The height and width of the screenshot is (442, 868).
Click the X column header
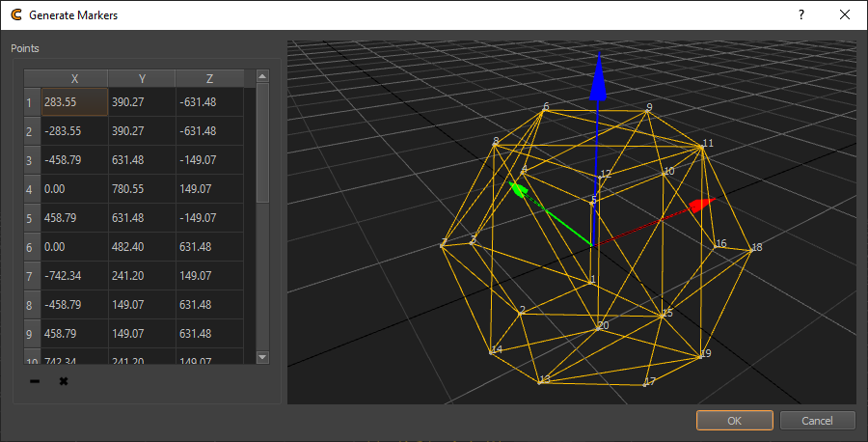[x=74, y=79]
